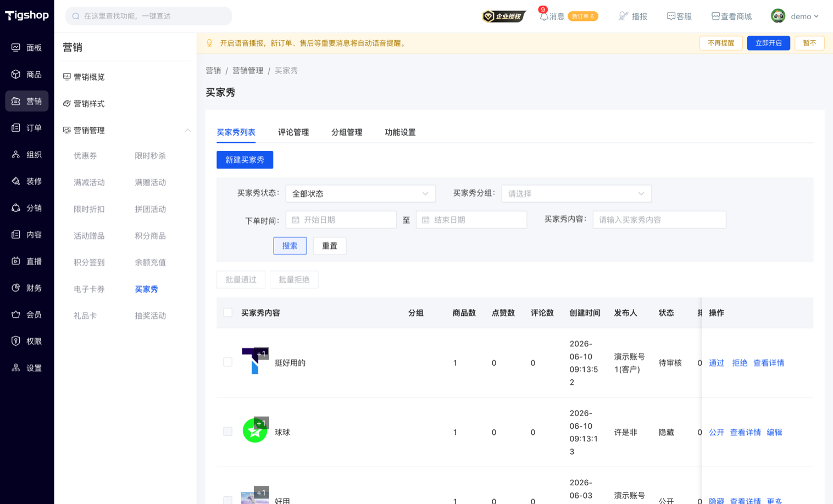The height and width of the screenshot is (504, 833).
Task: Click the 新建买家秀 button
Action: tap(245, 160)
